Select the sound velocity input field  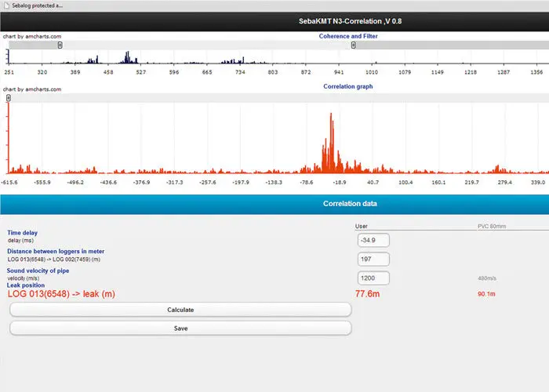coord(373,278)
